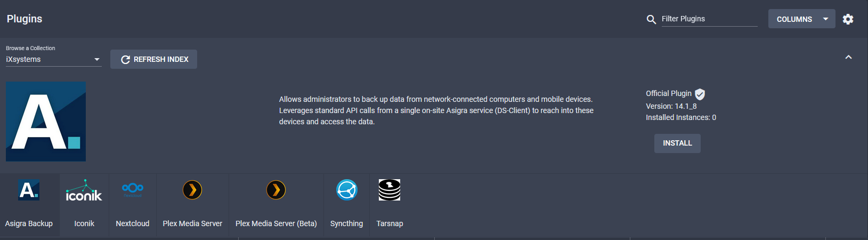Click the Nextcloud plugin label
The height and width of the screenshot is (240, 868).
(133, 223)
